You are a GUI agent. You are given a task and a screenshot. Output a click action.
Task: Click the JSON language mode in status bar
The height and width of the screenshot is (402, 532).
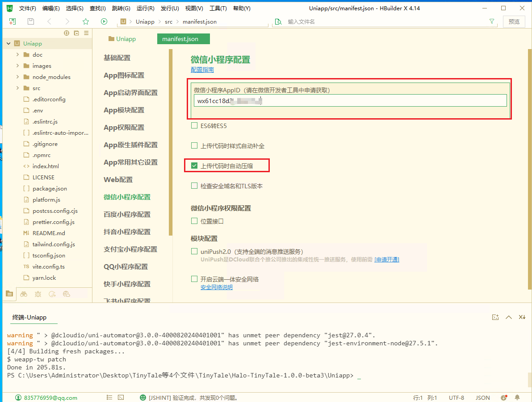[482, 398]
